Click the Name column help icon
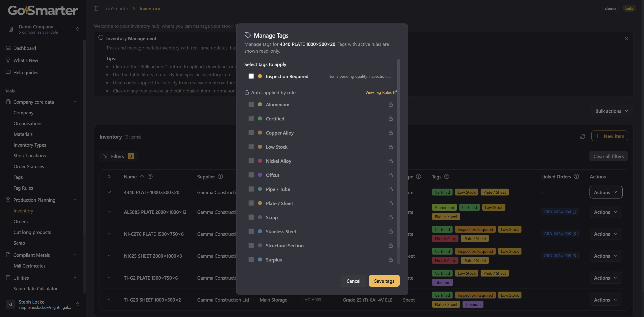Screen dimensions: 644x317 click(x=150, y=177)
